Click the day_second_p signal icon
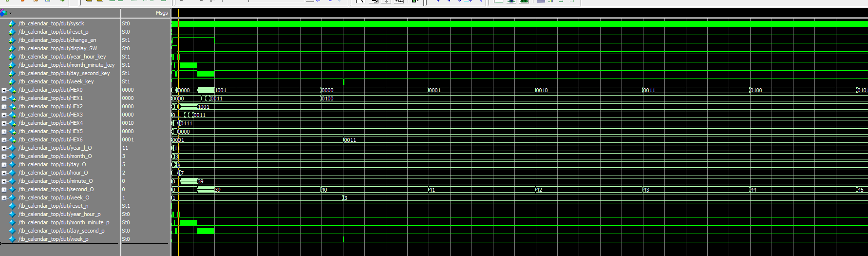 [x=12, y=231]
